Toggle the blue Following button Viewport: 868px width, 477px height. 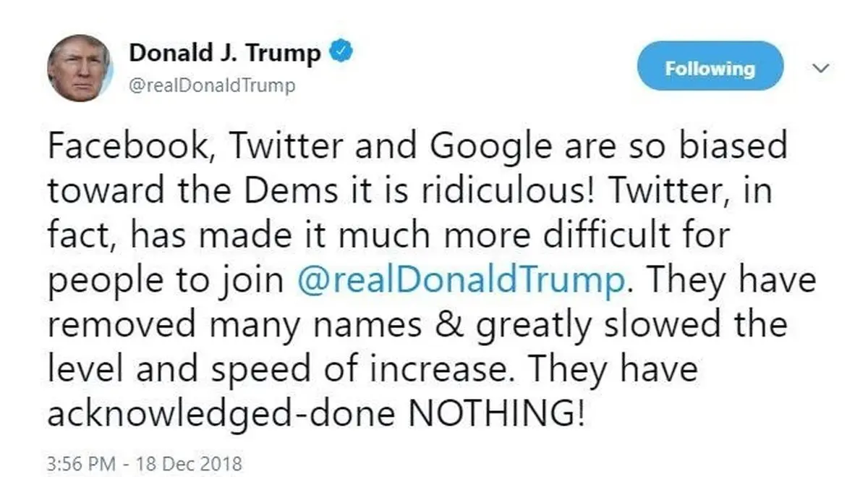710,68
